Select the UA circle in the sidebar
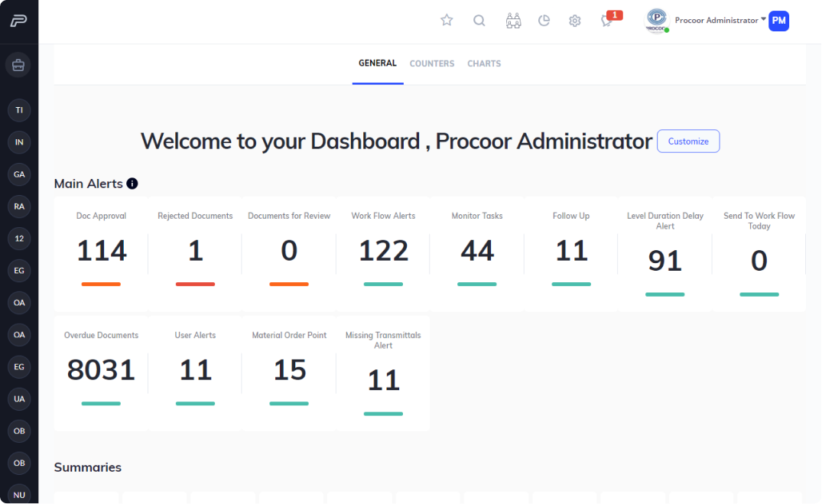The width and height of the screenshot is (822, 504). pyautogui.click(x=19, y=398)
